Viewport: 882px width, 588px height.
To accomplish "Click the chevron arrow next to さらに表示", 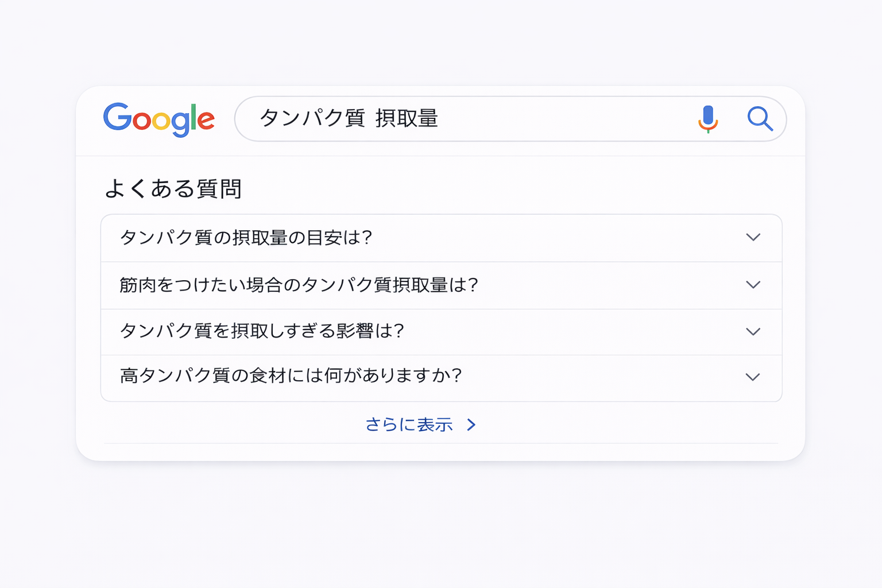I will pyautogui.click(x=472, y=425).
